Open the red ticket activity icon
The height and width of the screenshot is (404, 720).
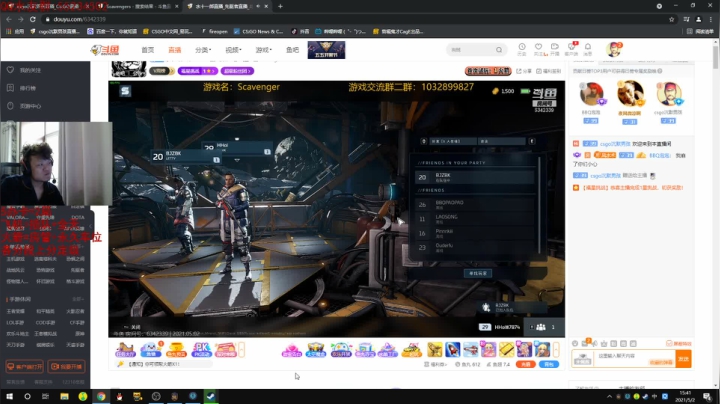[225, 350]
